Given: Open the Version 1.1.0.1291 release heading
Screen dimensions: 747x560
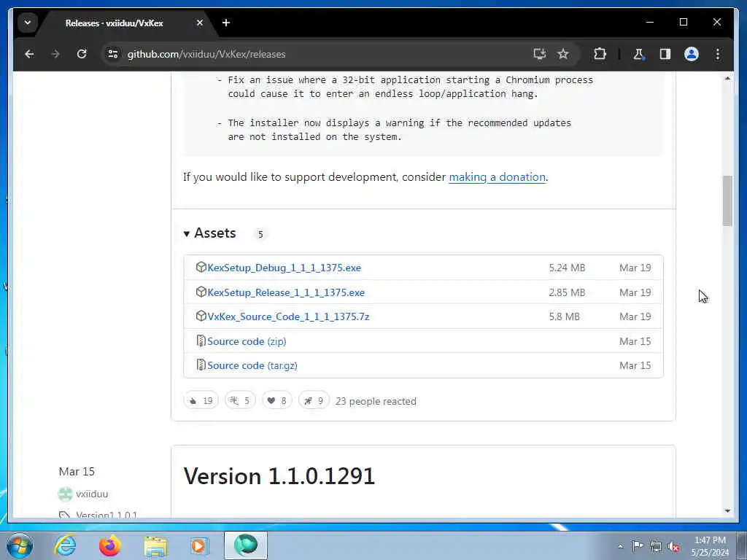Looking at the screenshot, I should (x=279, y=476).
